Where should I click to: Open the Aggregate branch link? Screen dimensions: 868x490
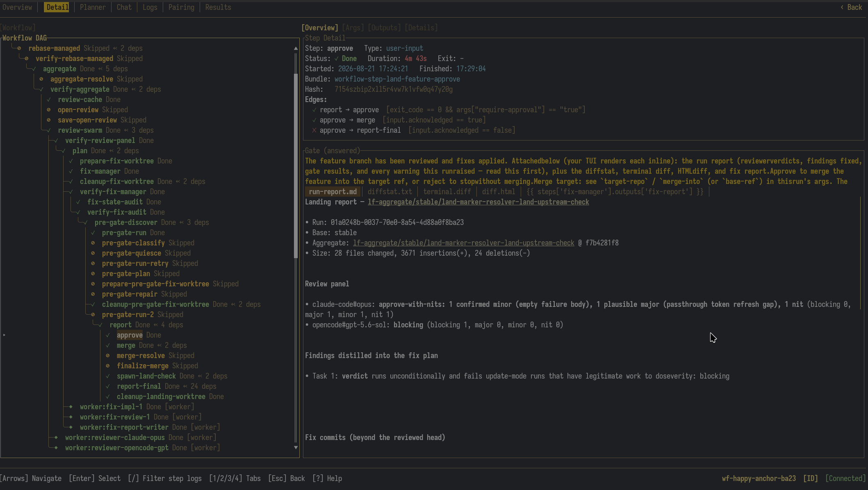(464, 243)
